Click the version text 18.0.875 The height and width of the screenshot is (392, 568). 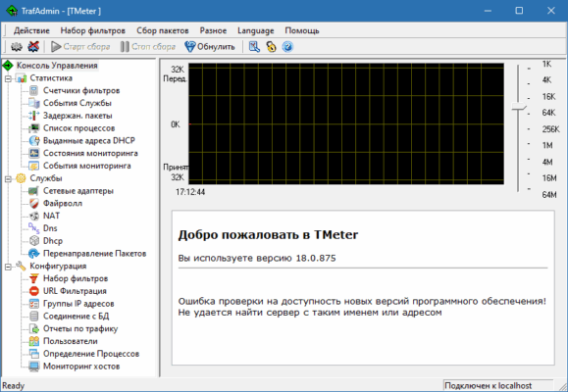tap(316, 258)
